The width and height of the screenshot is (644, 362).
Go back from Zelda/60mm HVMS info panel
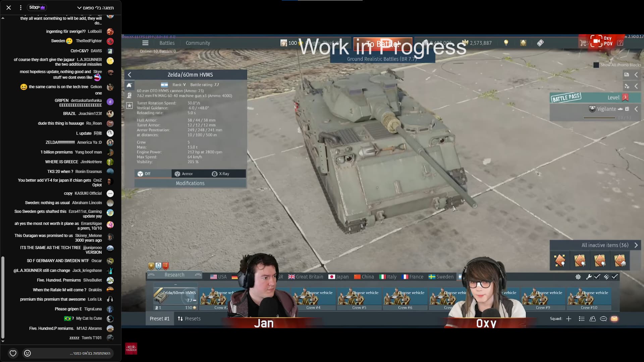pyautogui.click(x=130, y=75)
